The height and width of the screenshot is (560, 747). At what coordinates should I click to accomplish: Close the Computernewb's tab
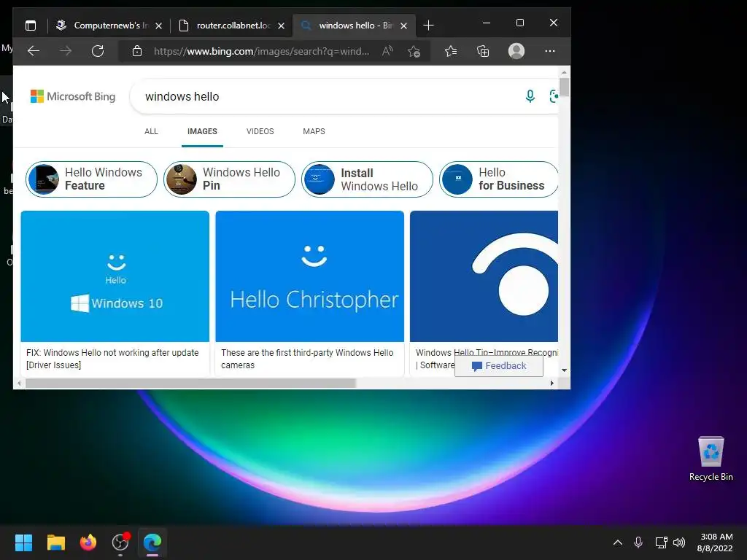pos(158,26)
